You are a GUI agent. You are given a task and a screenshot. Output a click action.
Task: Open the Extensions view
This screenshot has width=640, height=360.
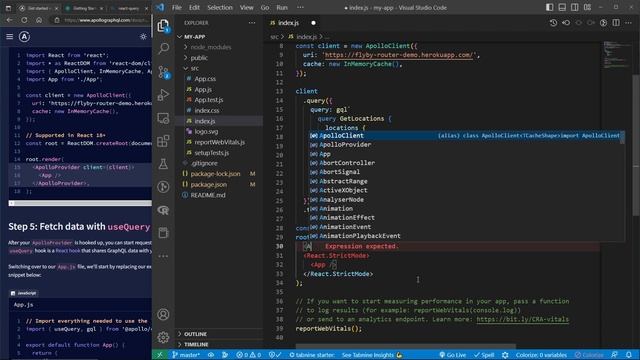pyautogui.click(x=163, y=141)
